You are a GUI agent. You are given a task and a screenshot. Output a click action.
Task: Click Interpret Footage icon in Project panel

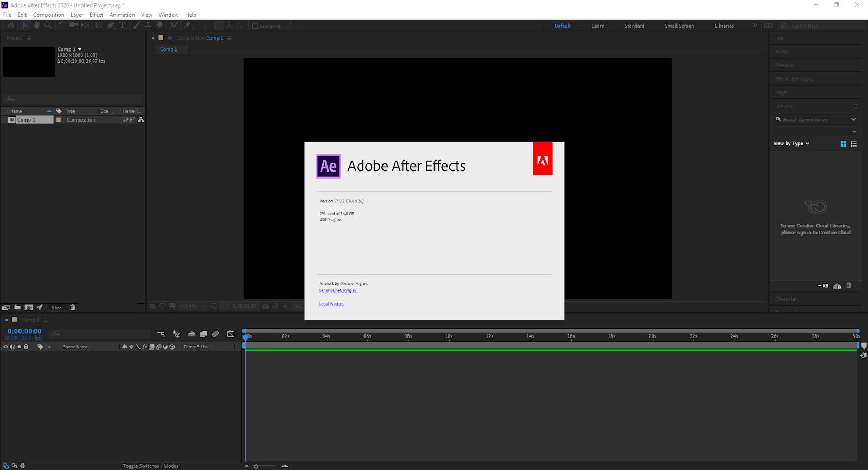[x=6, y=308]
